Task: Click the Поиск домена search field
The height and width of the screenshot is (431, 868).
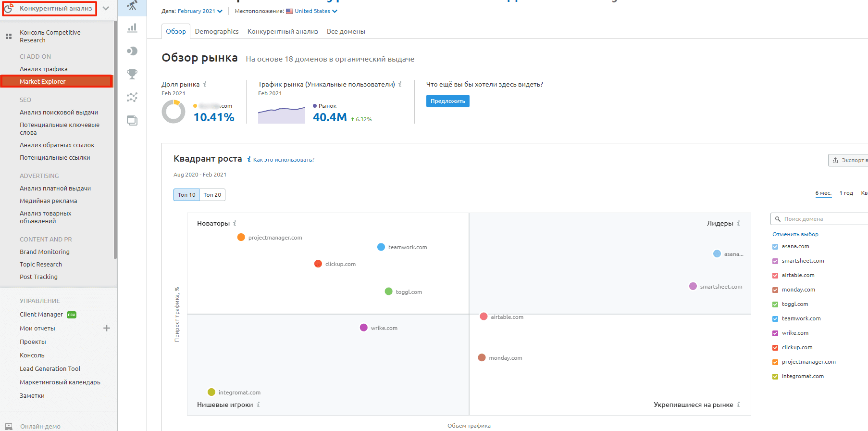Action: (822, 219)
